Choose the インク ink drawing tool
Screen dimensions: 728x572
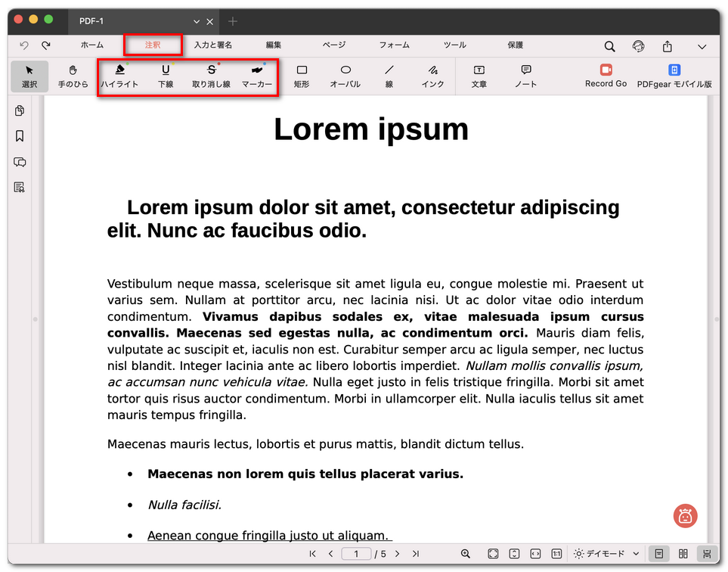pos(432,76)
